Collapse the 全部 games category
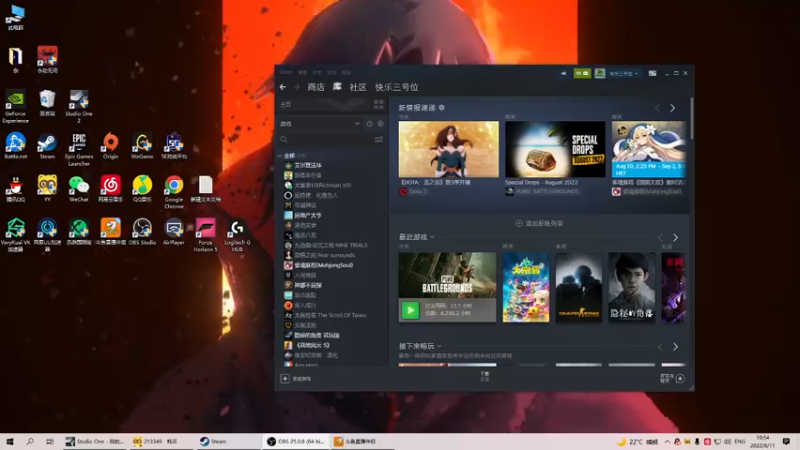 coord(280,156)
